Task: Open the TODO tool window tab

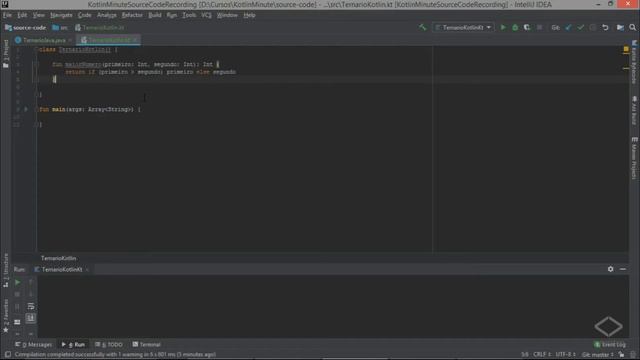Action: pos(109,344)
